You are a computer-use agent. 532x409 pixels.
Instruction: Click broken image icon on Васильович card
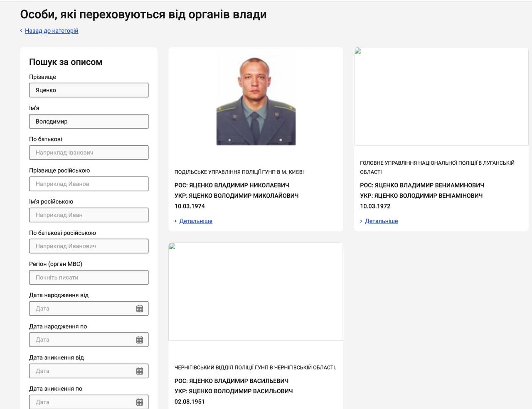point(172,246)
